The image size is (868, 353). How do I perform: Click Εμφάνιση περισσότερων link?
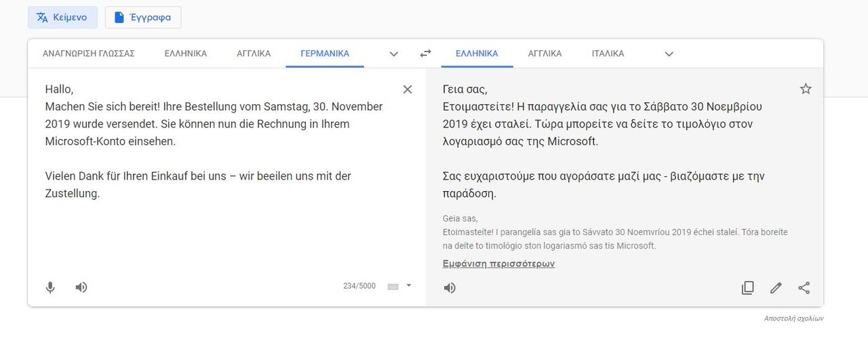(x=498, y=264)
